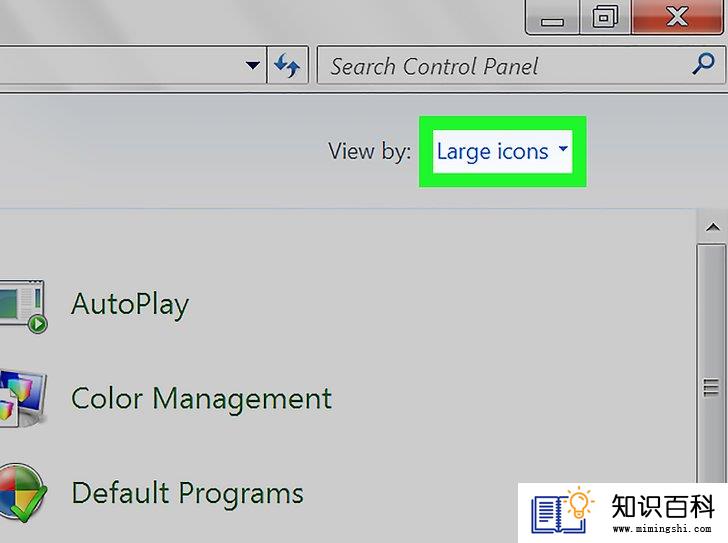728x543 pixels.
Task: Open the AutoPlay text link
Action: (130, 305)
